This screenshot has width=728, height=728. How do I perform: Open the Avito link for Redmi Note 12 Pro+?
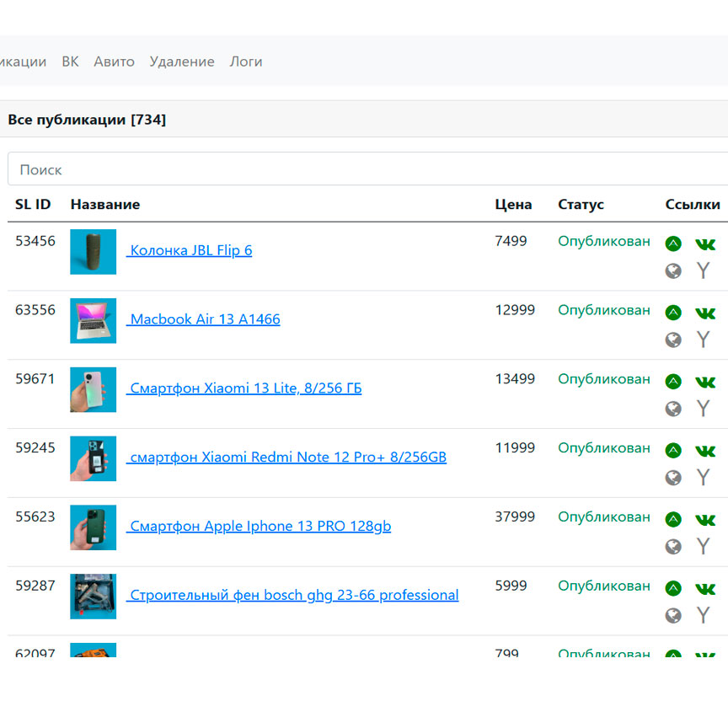tap(673, 450)
